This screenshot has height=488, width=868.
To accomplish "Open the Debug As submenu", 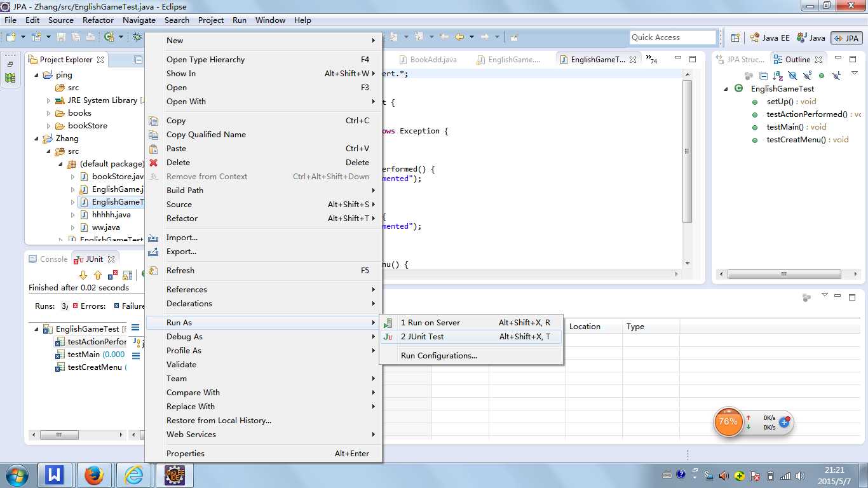I will pos(263,337).
